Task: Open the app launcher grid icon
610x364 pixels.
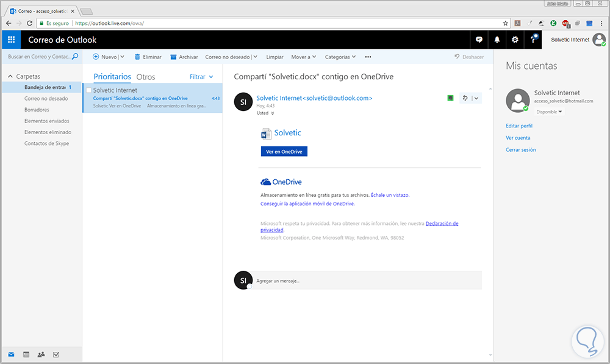Action: pyautogui.click(x=11, y=40)
